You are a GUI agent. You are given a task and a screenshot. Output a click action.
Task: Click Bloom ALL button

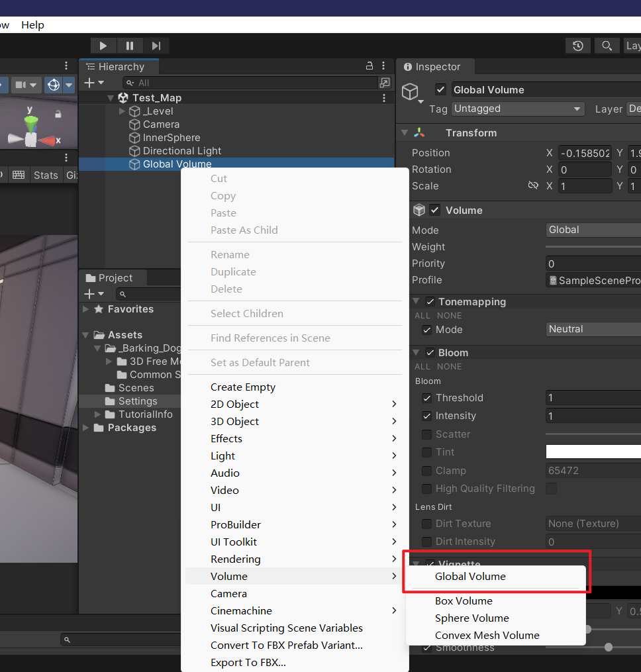[422, 366]
